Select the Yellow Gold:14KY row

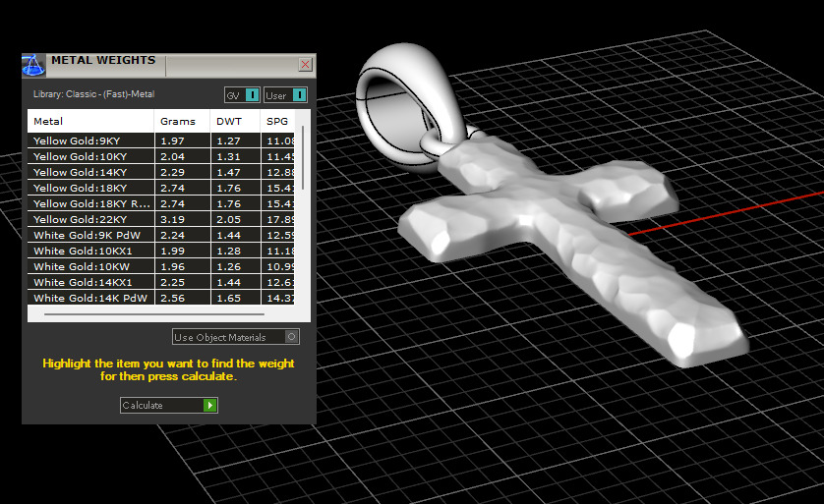(161, 172)
